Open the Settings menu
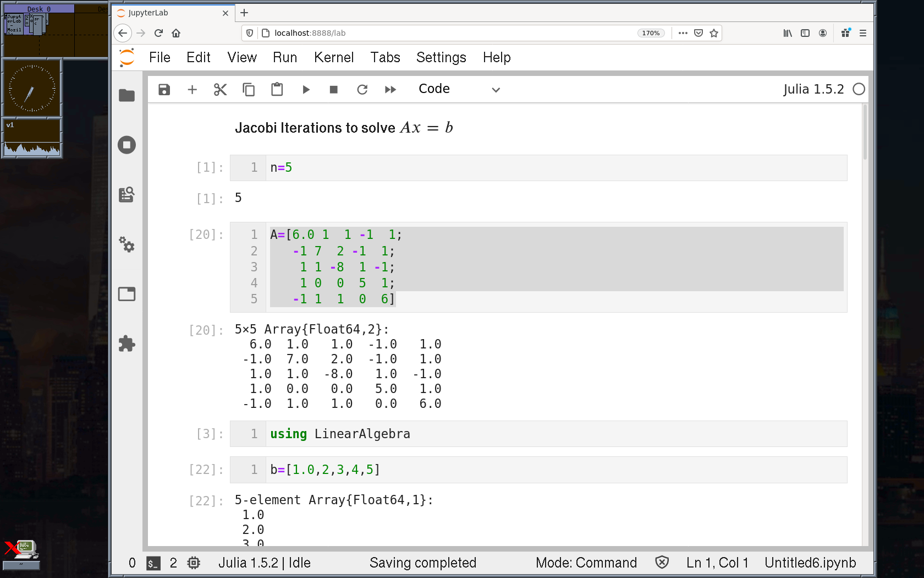Image resolution: width=924 pixels, height=578 pixels. 441,57
